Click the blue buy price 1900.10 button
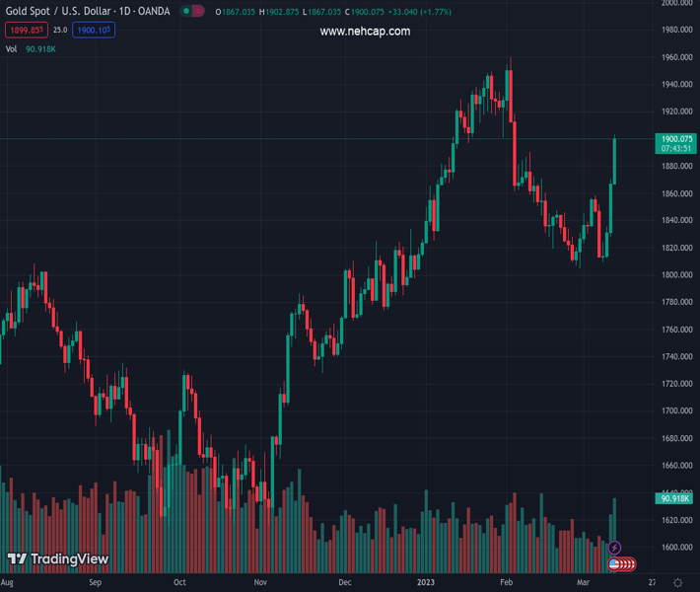This screenshot has height=592, width=700. (94, 30)
